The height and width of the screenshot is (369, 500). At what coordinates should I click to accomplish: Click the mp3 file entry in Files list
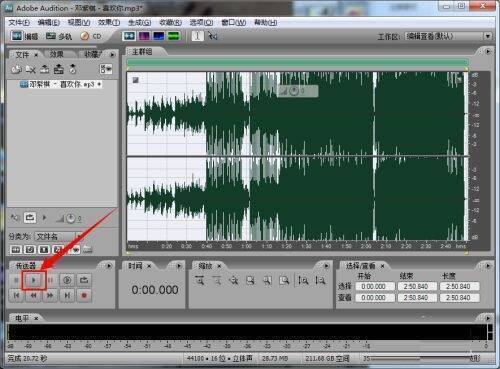(61, 84)
